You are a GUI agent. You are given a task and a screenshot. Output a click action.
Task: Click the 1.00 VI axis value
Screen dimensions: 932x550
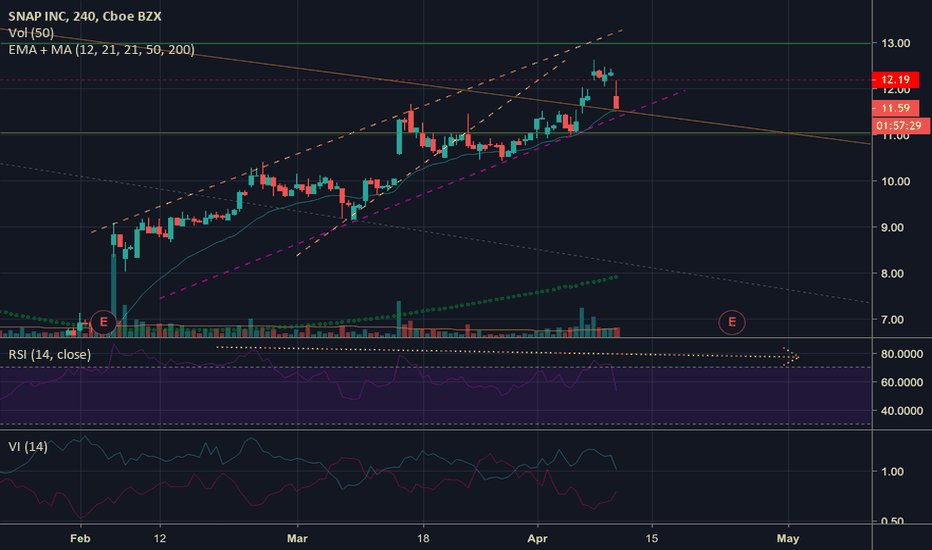click(x=892, y=472)
